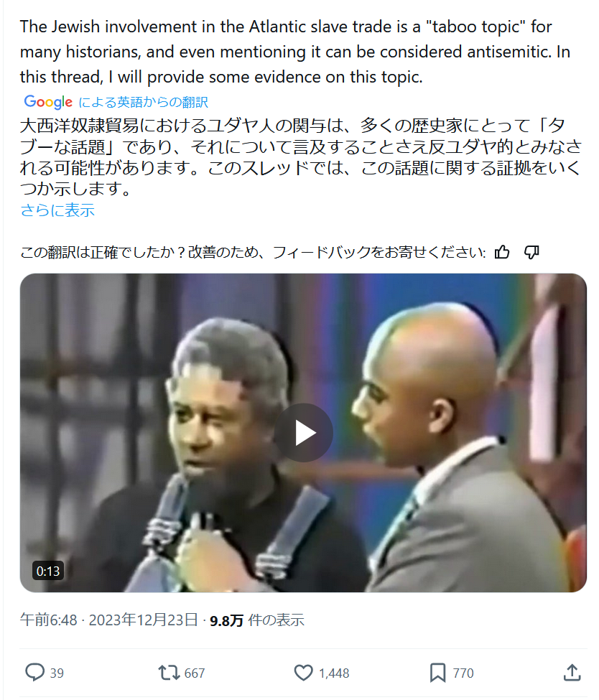Open share options via the upload arrow icon
The width and height of the screenshot is (599, 700).
(572, 672)
